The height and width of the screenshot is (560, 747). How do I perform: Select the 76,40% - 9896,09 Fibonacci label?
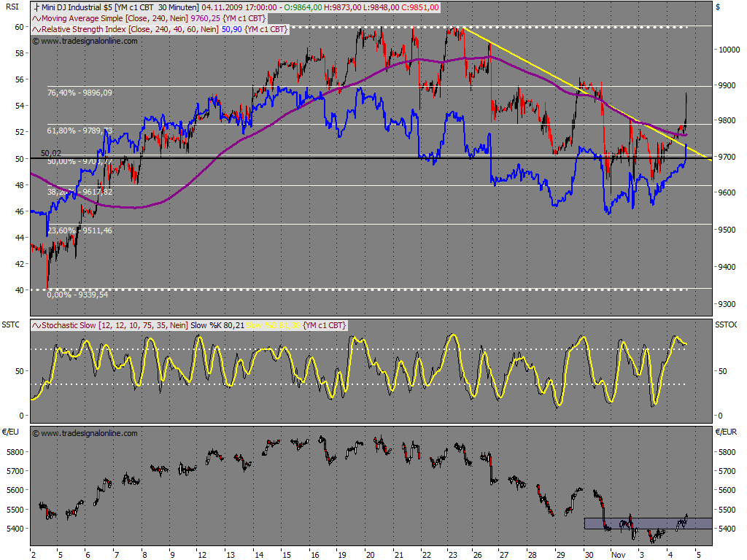80,93
